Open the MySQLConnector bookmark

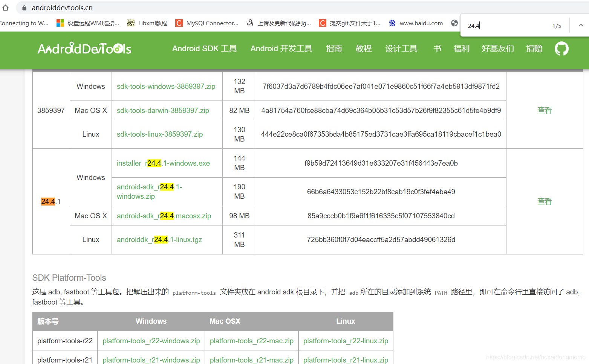[x=207, y=23]
